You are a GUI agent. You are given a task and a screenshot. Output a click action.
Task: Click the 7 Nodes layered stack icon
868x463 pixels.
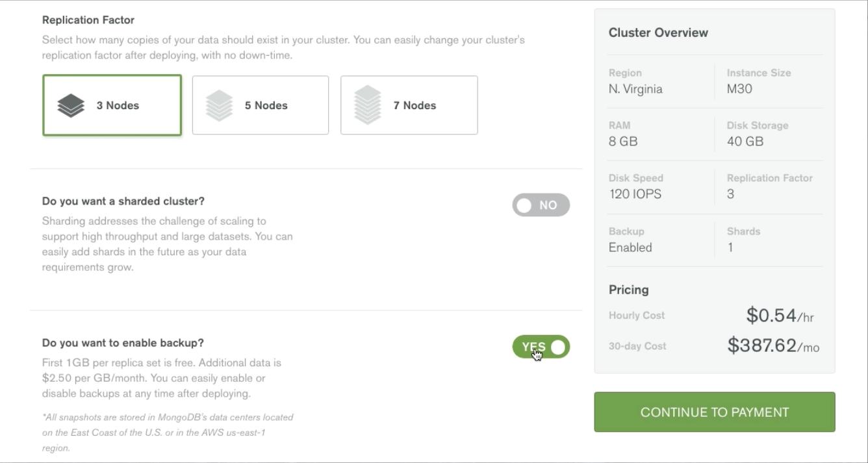(368, 105)
